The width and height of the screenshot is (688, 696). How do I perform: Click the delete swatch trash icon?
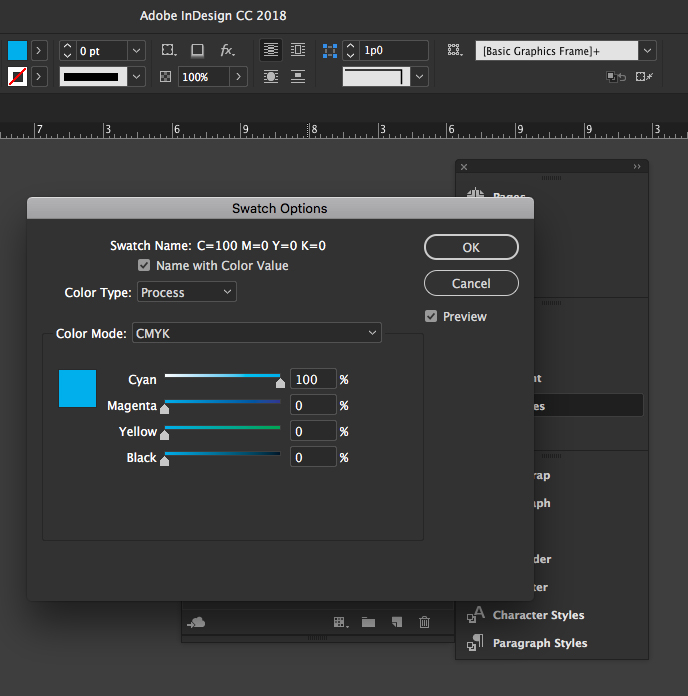click(424, 622)
